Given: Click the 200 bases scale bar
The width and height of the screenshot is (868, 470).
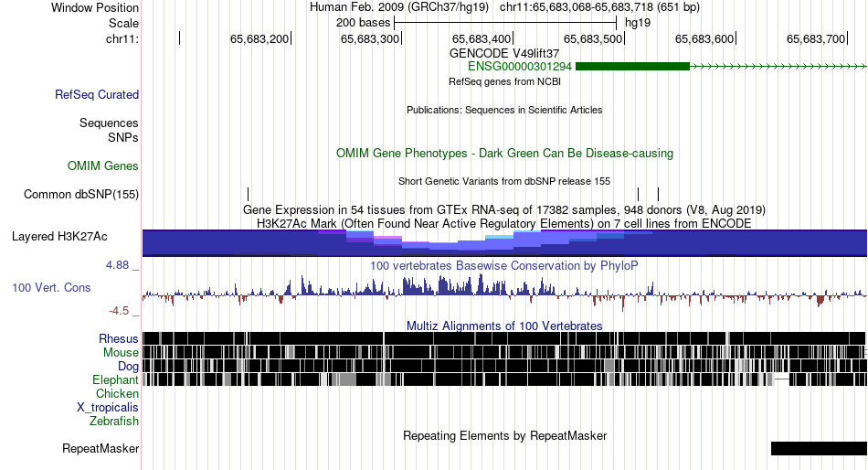Looking at the screenshot, I should pyautogui.click(x=505, y=23).
